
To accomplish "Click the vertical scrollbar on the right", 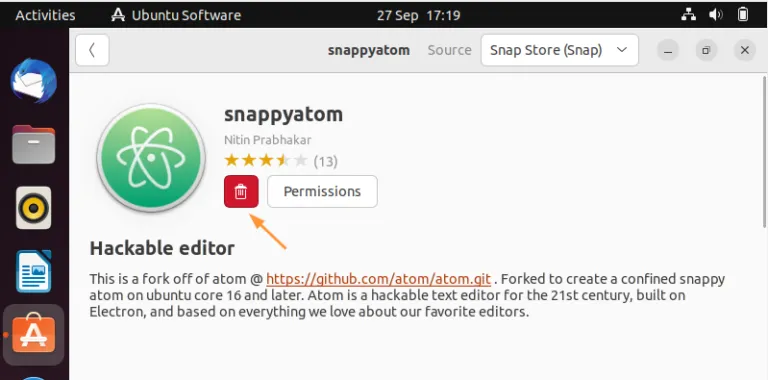I will [764, 152].
